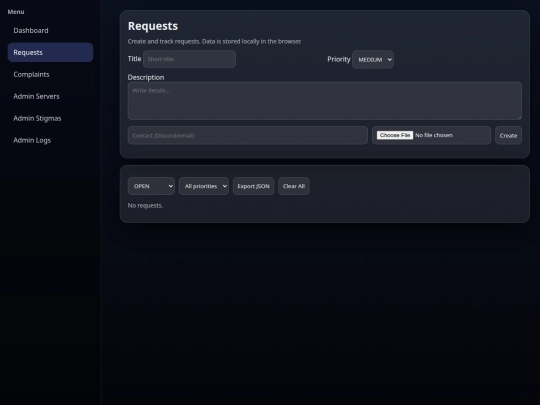Image resolution: width=540 pixels, height=405 pixels.
Task: Click the Choose File button
Action: click(395, 135)
